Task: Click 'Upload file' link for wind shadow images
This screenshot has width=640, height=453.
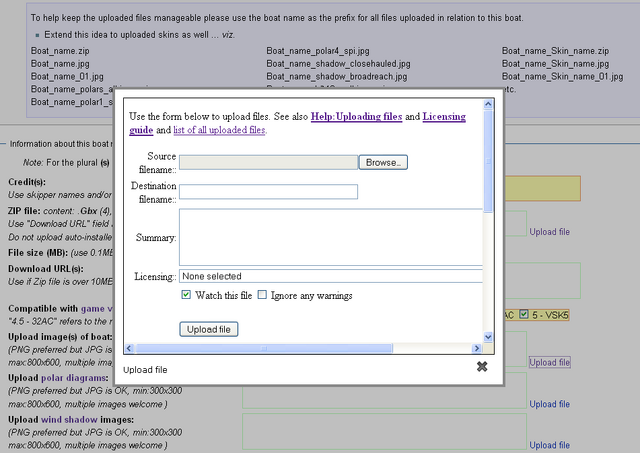Action: click(x=549, y=445)
